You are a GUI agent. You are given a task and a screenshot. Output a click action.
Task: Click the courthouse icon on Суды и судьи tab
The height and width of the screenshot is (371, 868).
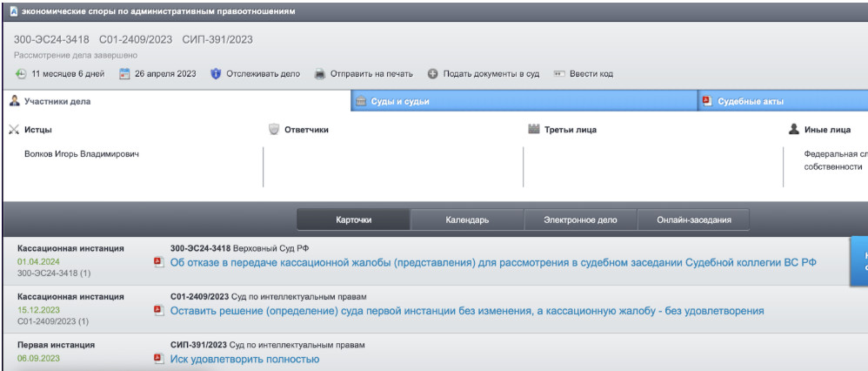pyautogui.click(x=361, y=102)
